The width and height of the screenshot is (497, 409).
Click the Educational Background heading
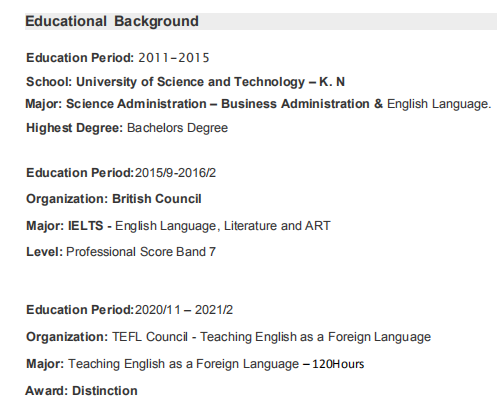coord(112,21)
